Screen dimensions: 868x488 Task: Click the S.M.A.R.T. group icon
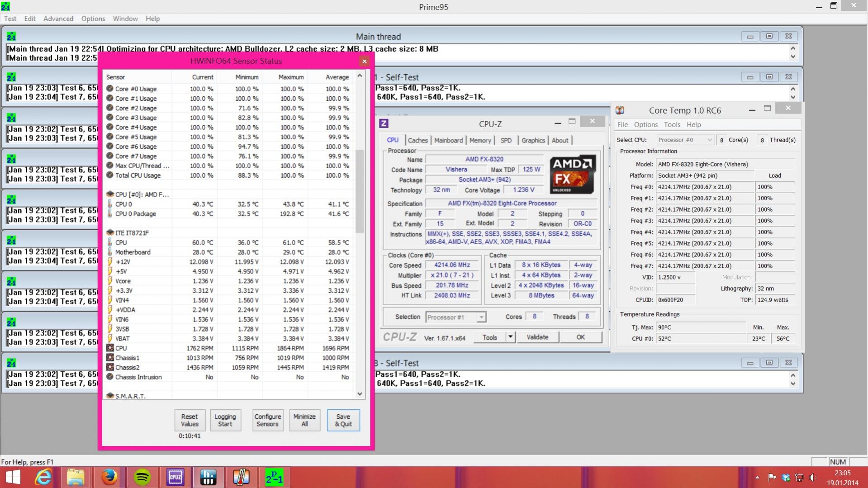109,396
